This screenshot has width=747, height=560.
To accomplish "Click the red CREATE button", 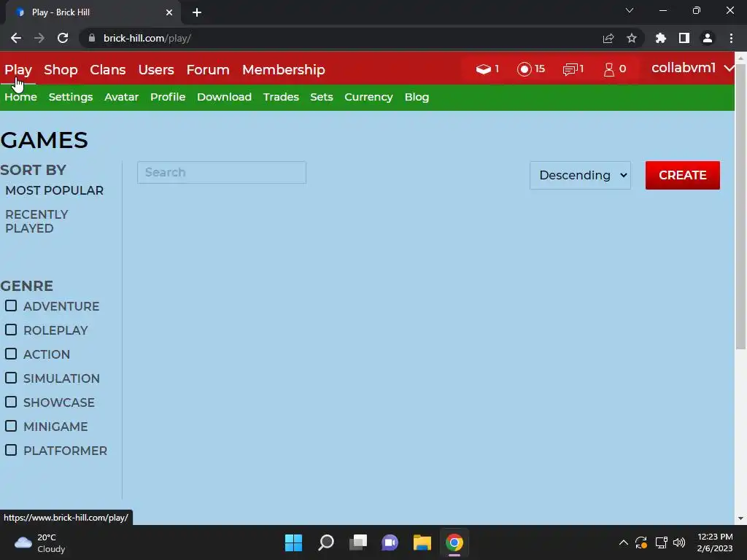I will (x=682, y=175).
